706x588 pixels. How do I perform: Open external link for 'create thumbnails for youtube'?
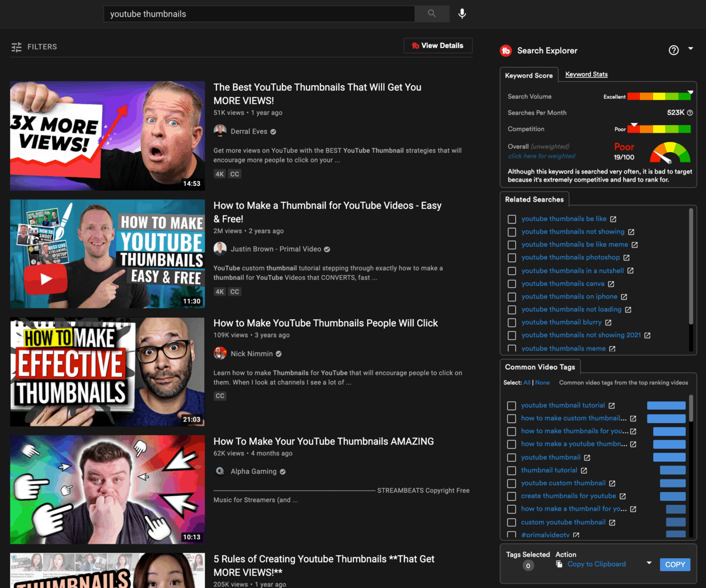(623, 497)
